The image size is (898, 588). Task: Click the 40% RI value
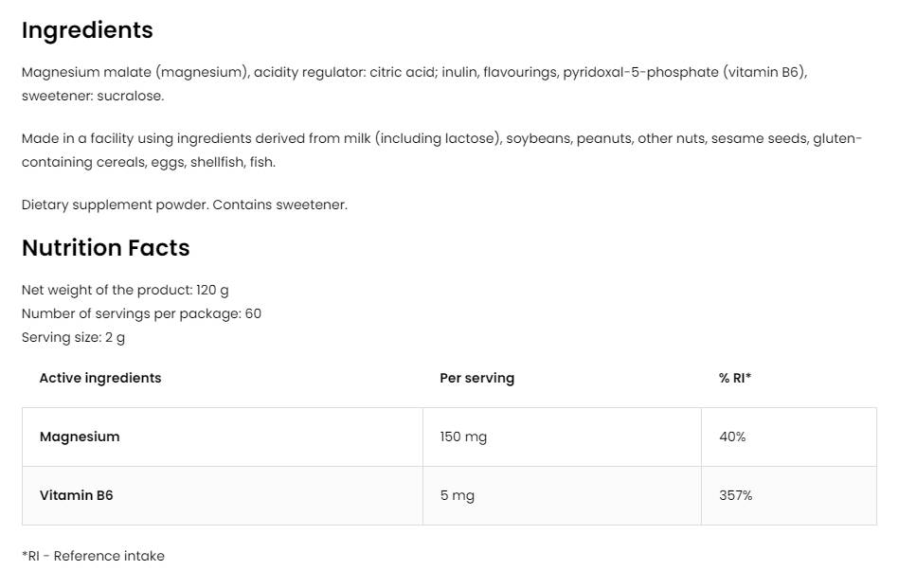click(x=732, y=437)
